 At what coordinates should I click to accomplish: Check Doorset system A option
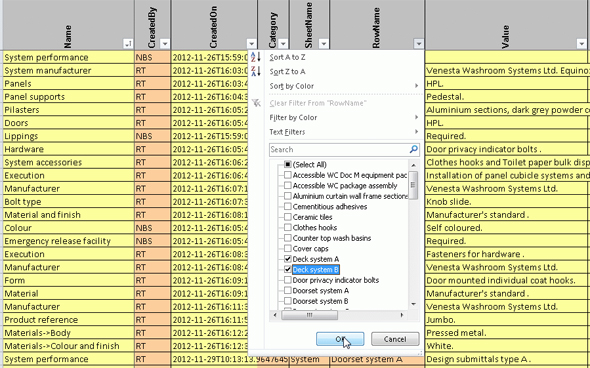point(288,290)
